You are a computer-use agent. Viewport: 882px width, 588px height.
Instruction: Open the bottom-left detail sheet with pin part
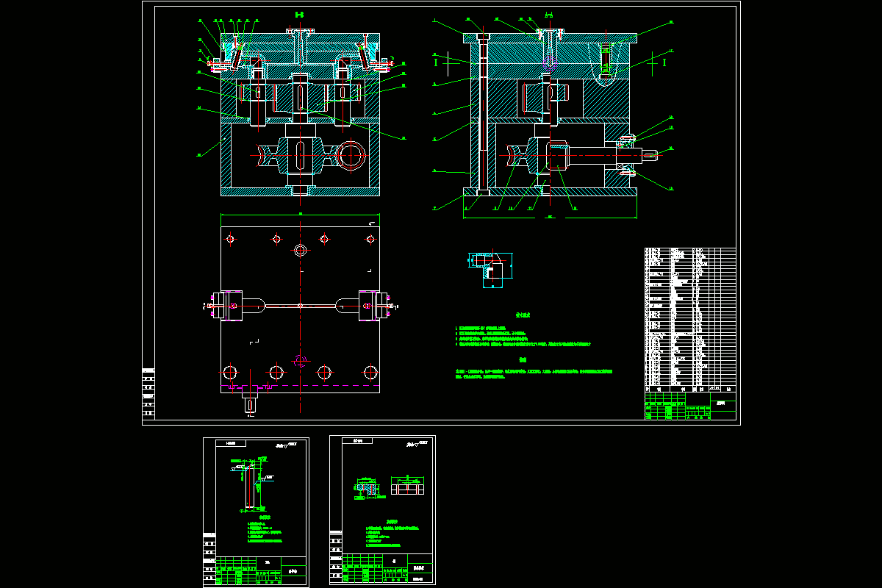[x=256, y=512]
